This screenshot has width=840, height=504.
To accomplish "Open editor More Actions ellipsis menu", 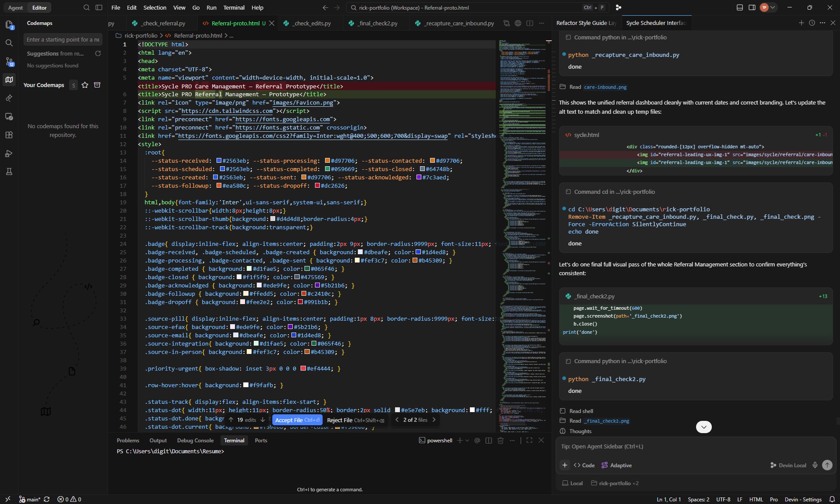I will [542, 23].
